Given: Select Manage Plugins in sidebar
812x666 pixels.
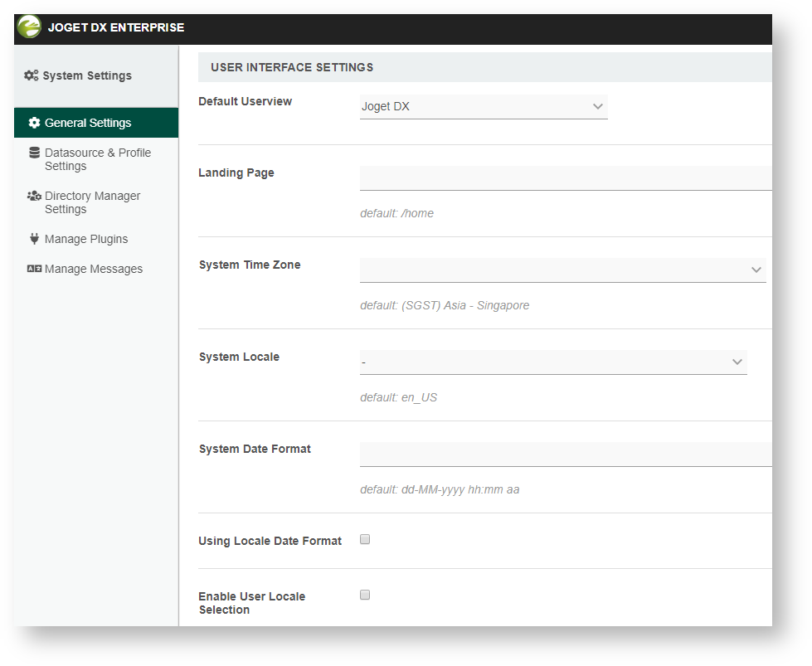Looking at the screenshot, I should pyautogui.click(x=86, y=239).
